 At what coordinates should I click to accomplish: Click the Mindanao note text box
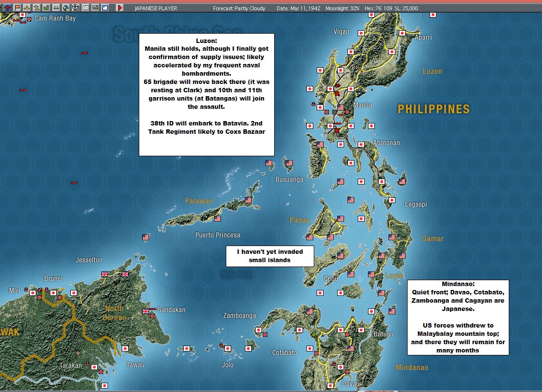(458, 317)
